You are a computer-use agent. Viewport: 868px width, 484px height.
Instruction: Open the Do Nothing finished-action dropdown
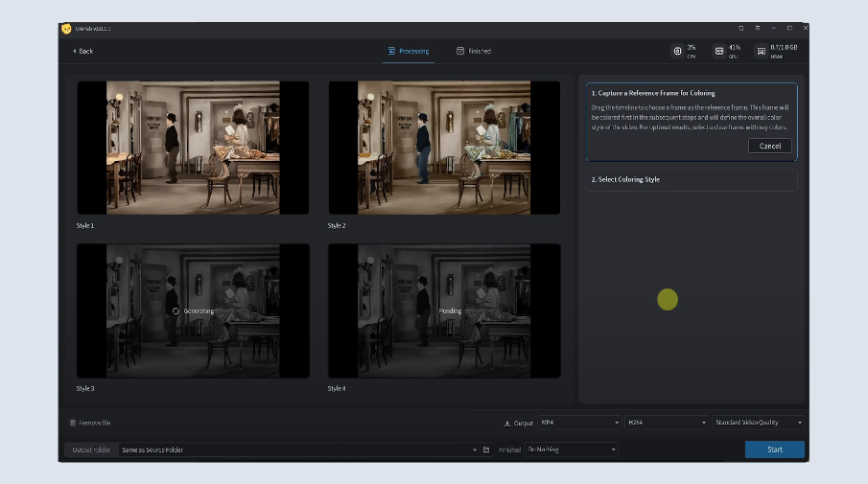[571, 449]
